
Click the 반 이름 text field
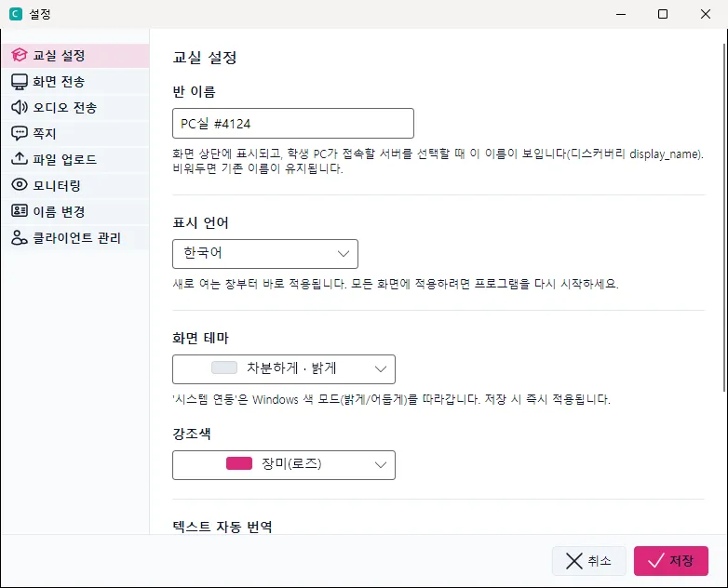pyautogui.click(x=293, y=124)
